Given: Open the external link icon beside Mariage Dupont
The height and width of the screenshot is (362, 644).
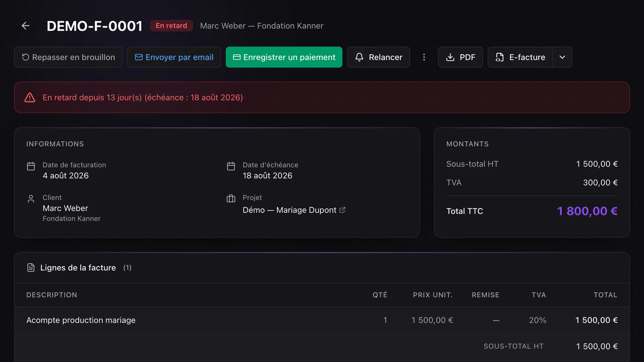Looking at the screenshot, I should coord(342,210).
